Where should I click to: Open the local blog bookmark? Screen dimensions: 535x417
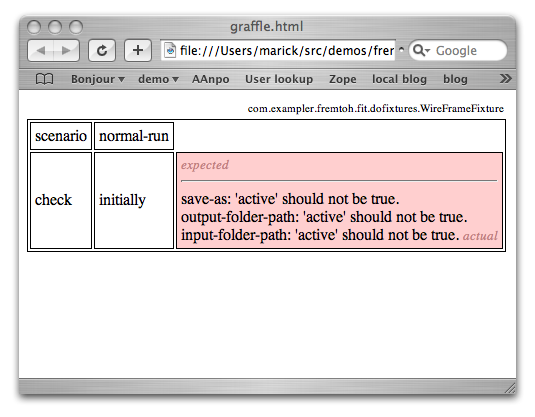pos(399,79)
